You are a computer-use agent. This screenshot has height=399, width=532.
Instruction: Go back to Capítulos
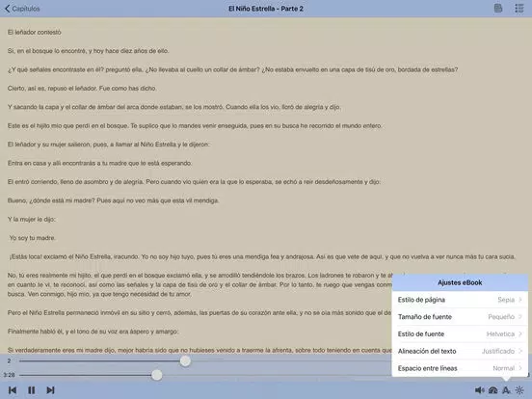coord(22,9)
